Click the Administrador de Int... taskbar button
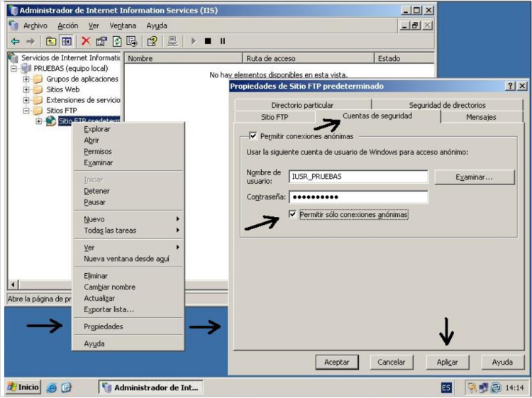 point(151,387)
